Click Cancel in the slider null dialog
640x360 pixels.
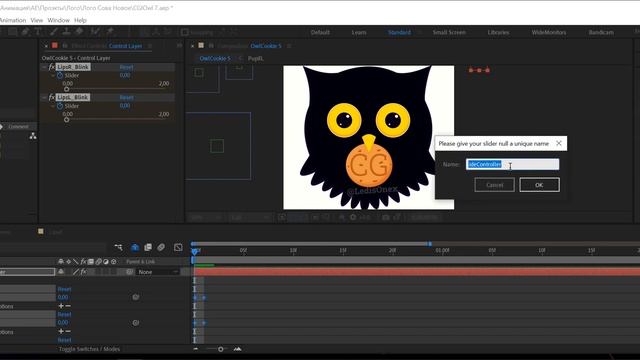click(x=495, y=185)
